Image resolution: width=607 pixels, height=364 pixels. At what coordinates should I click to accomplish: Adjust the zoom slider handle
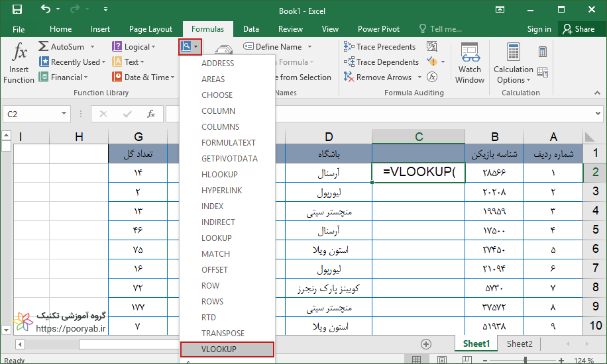tap(525, 361)
